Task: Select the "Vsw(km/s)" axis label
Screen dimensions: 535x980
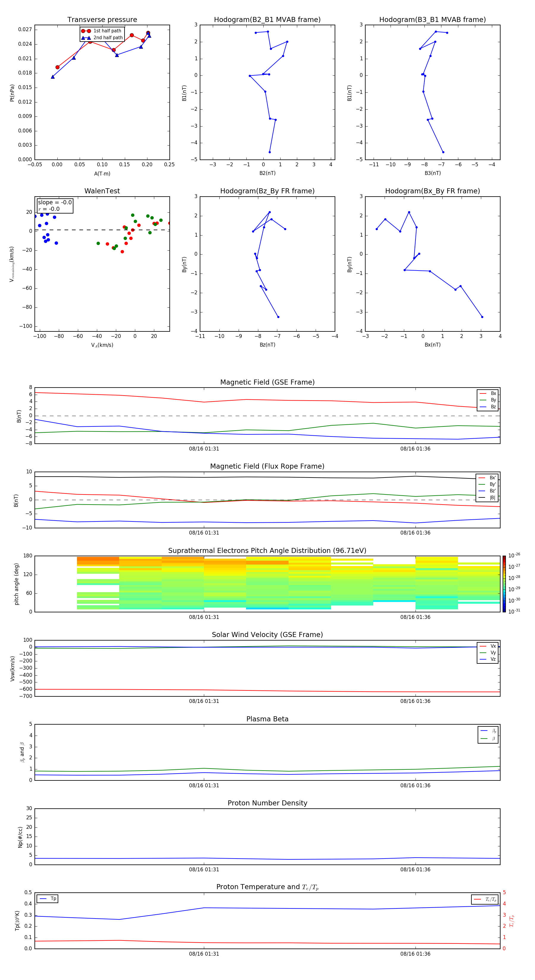Action: (x=12, y=668)
